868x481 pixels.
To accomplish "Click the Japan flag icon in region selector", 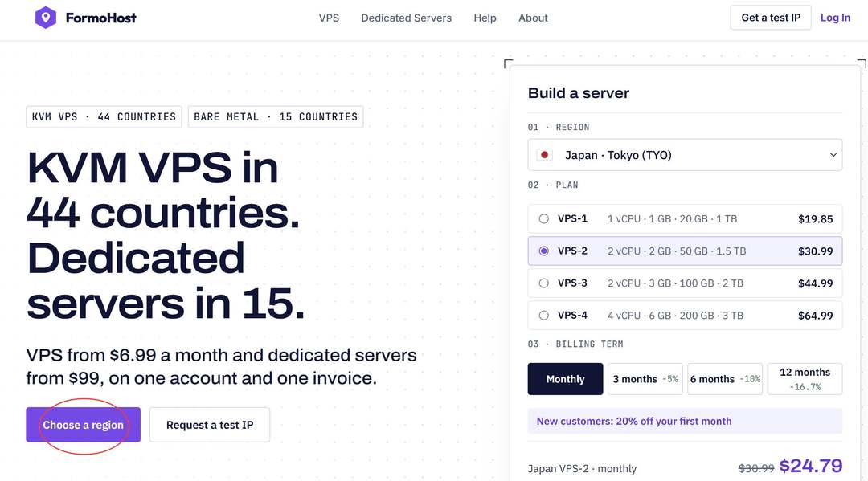I will point(545,155).
